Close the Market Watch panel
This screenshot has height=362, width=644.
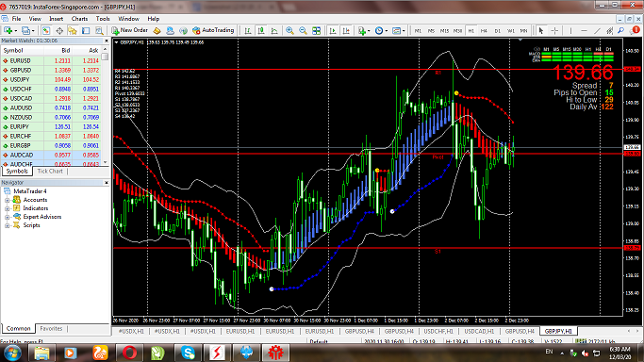coord(107,41)
